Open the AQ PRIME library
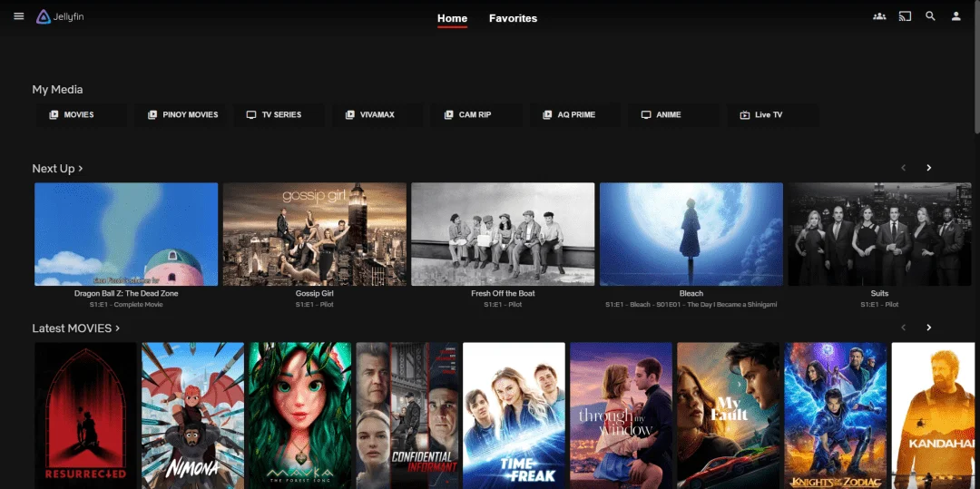The image size is (980, 489). coord(575,115)
